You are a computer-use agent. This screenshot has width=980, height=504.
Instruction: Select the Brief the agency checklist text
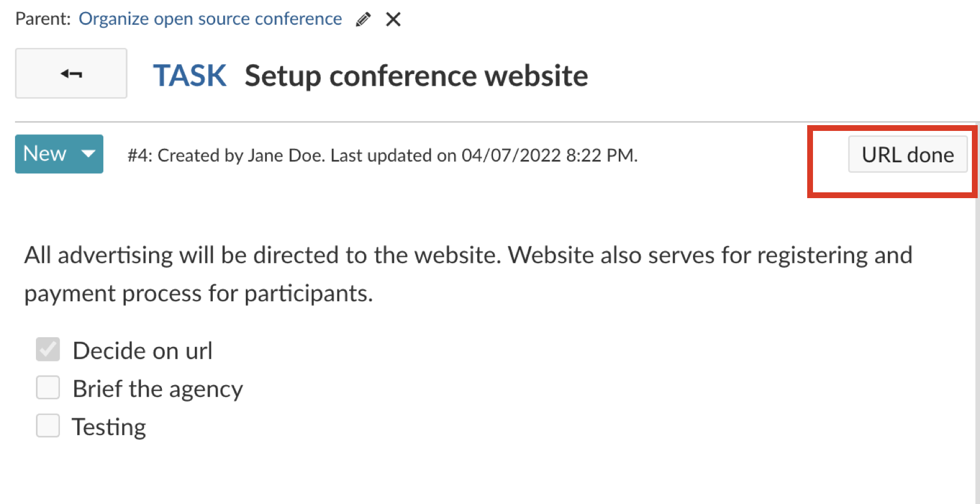[x=158, y=389]
